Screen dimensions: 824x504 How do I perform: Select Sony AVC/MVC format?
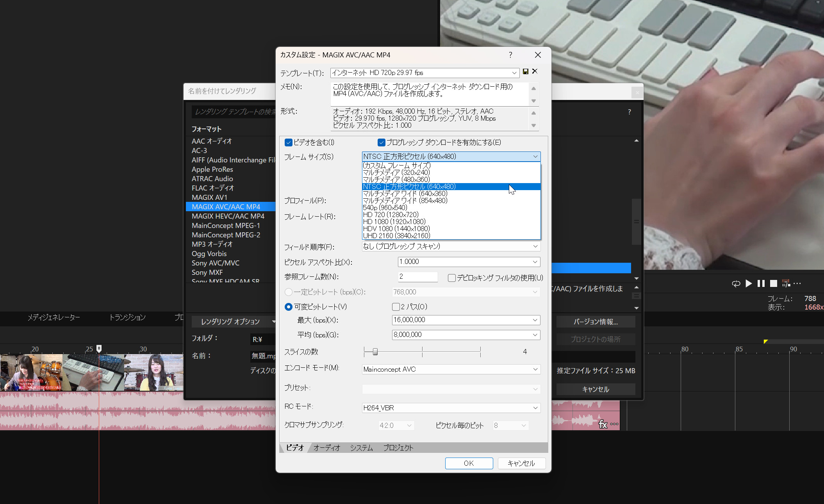(x=230, y=263)
